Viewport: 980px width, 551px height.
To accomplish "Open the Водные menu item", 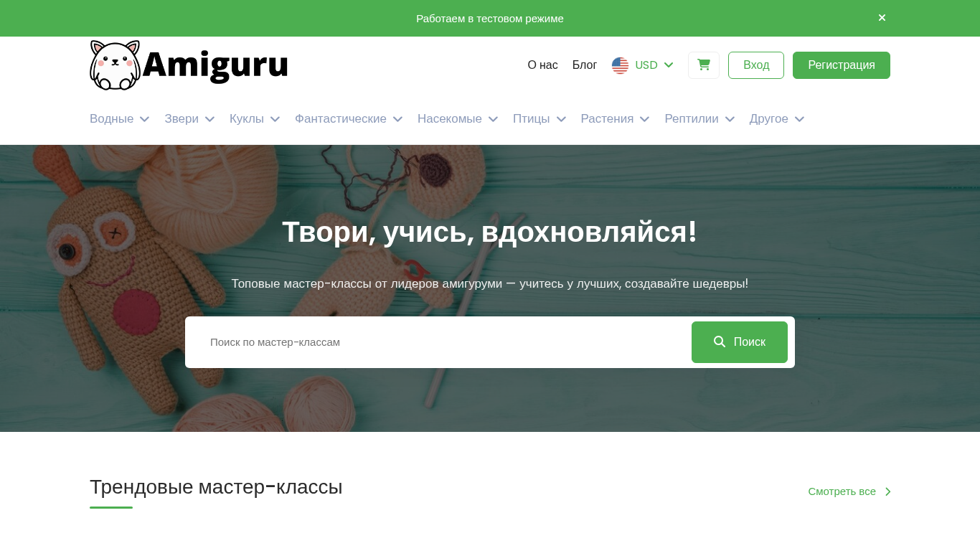I will pyautogui.click(x=111, y=119).
